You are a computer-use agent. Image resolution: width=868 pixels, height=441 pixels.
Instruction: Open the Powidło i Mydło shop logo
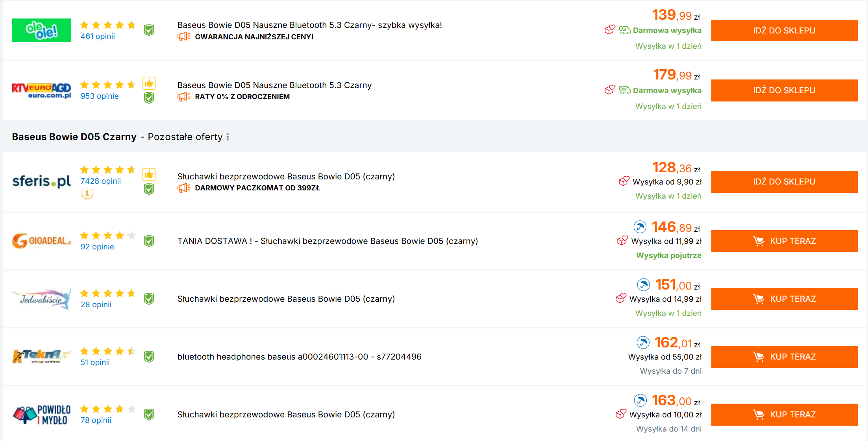point(42,415)
